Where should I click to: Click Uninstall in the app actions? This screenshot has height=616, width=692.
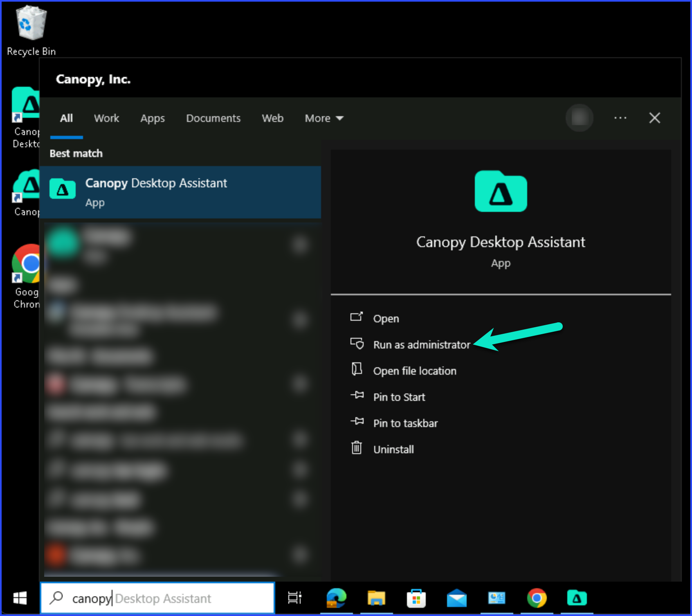click(393, 450)
